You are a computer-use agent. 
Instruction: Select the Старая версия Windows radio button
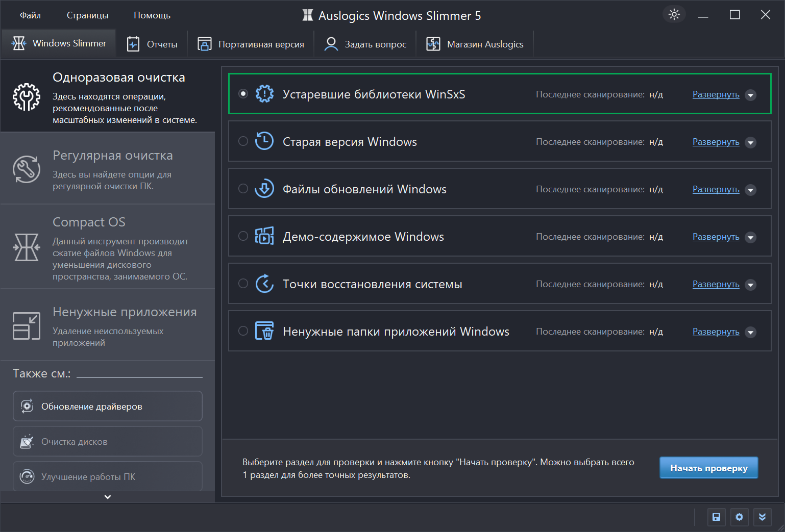coord(243,141)
